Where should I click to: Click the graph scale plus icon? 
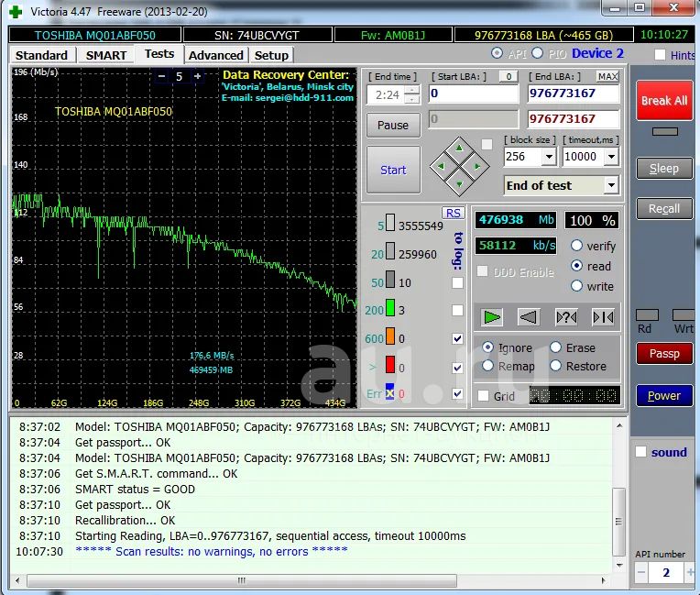(197, 76)
